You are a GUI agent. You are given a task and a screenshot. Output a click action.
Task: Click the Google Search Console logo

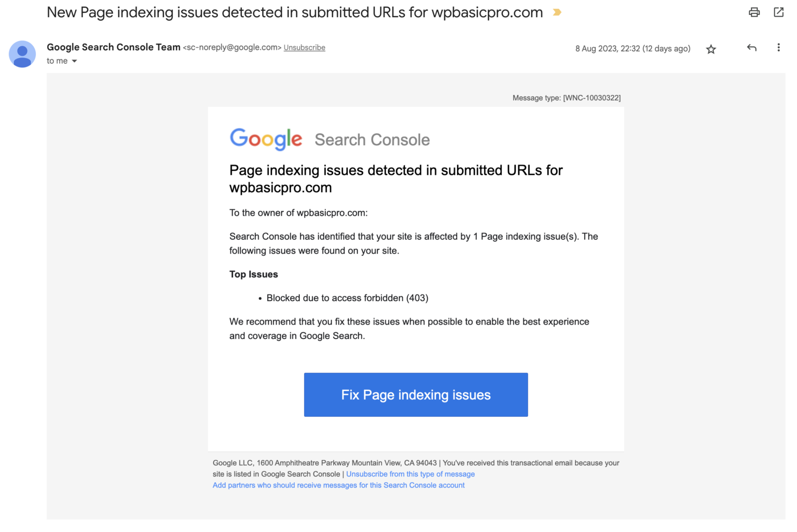pyautogui.click(x=330, y=139)
